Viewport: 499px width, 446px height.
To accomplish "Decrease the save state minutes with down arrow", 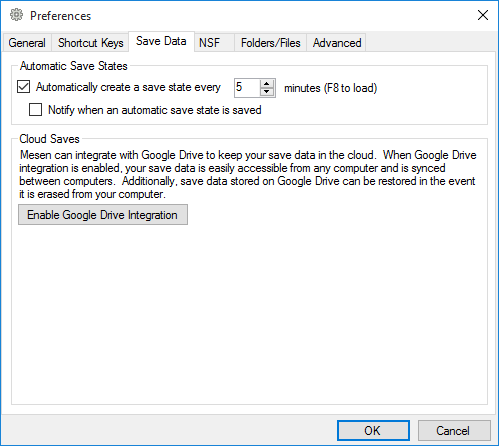I will (x=267, y=92).
